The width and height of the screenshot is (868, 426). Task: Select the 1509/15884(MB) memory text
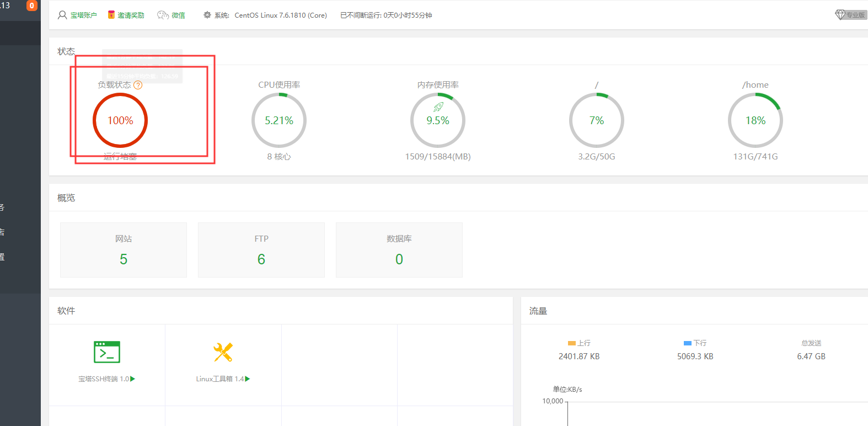[438, 157]
